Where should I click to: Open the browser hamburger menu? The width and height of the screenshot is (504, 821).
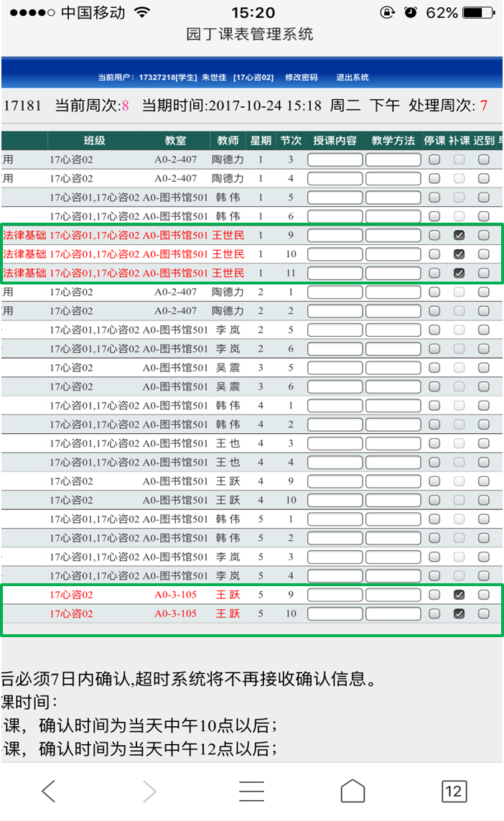[x=252, y=791]
